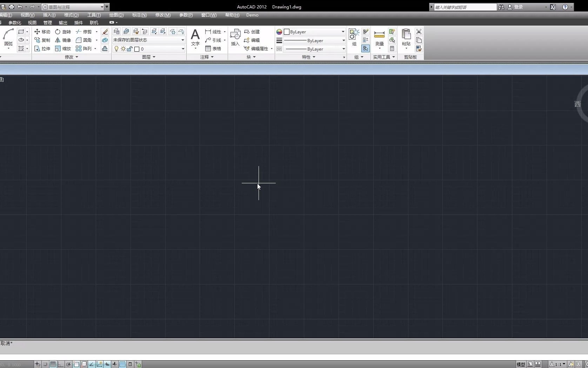Open the 工具(T) menu
Image resolution: width=588 pixels, height=368 pixels.
click(94, 15)
